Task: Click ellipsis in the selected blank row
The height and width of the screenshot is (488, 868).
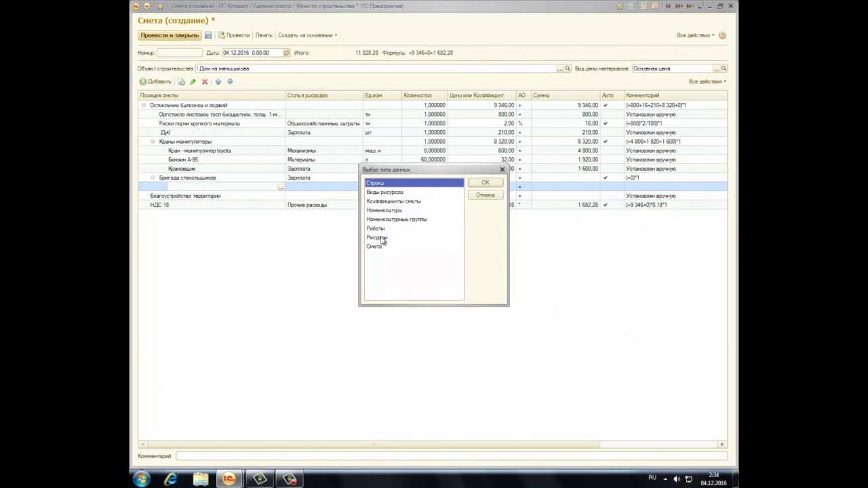Action: 281,187
